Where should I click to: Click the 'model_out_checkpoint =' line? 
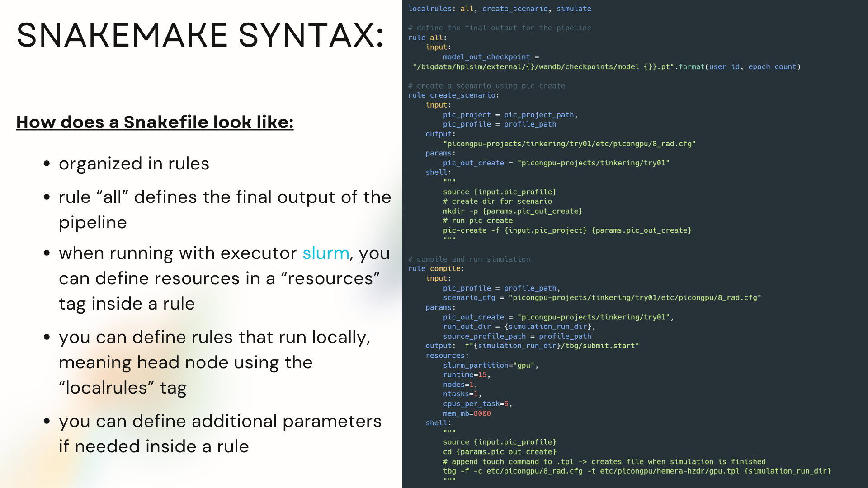tap(491, 57)
